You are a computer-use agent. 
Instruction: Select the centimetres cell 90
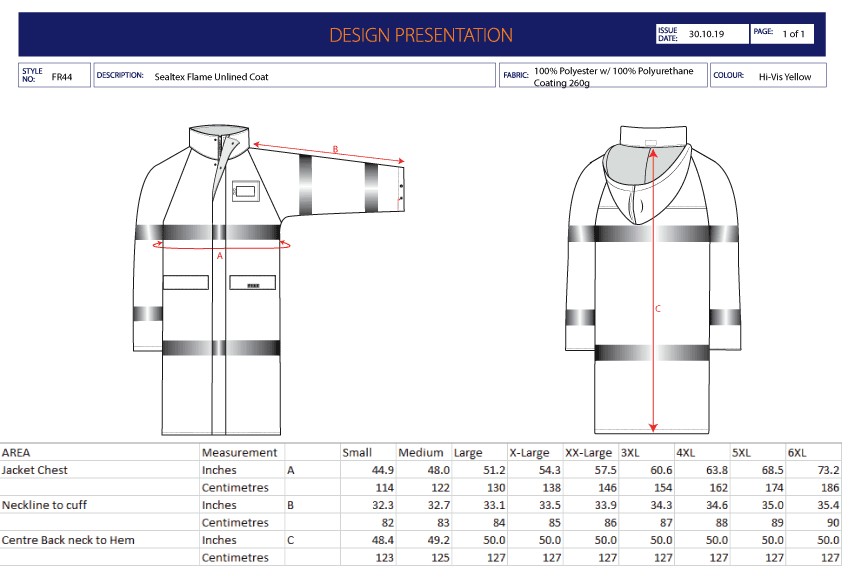point(833,523)
